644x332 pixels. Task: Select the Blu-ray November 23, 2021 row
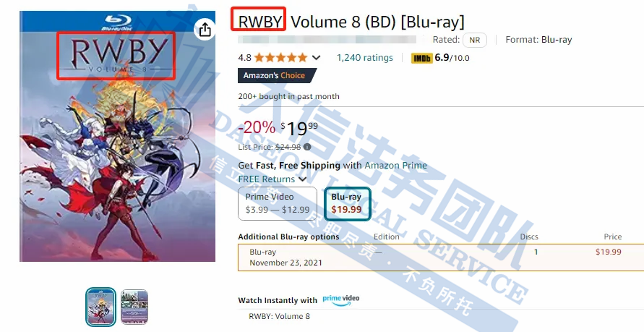pyautogui.click(x=441, y=257)
